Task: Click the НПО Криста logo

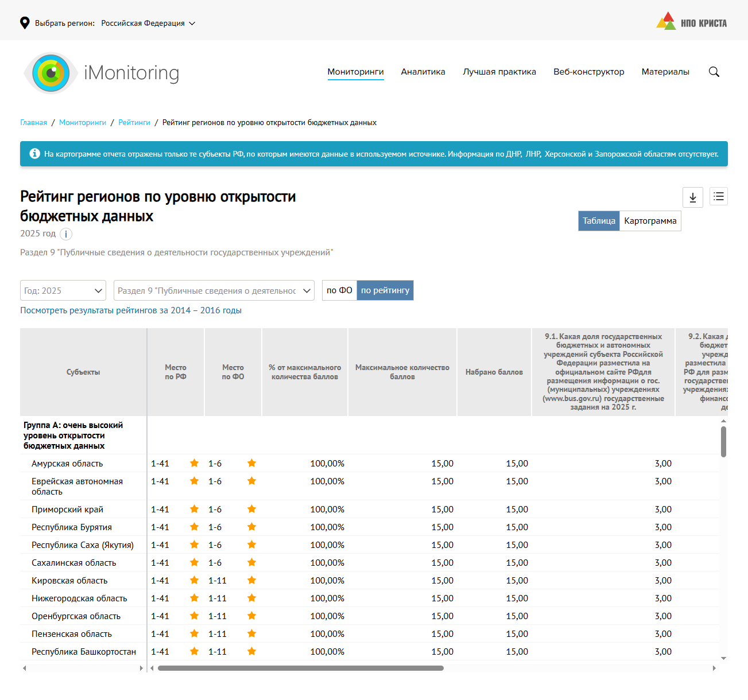Action: pyautogui.click(x=691, y=22)
